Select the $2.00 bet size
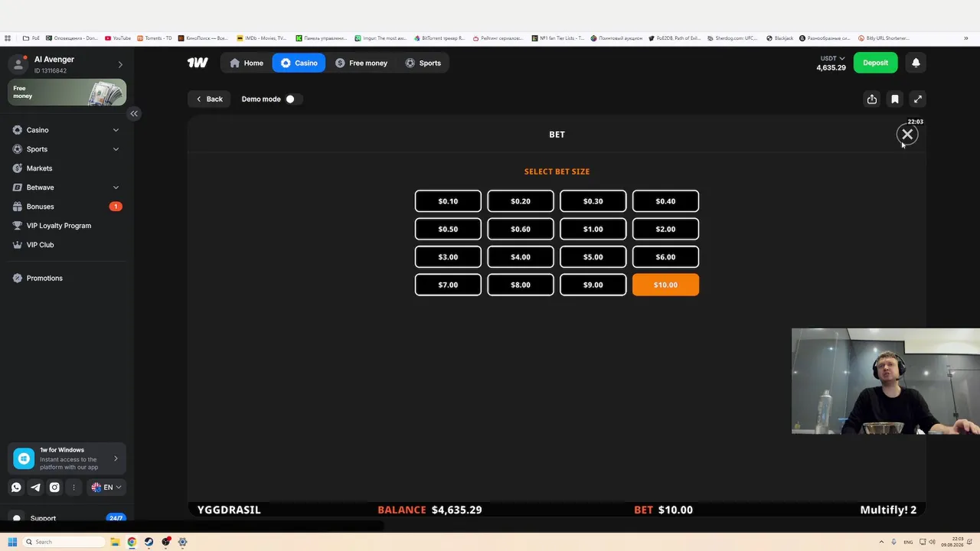 point(665,229)
